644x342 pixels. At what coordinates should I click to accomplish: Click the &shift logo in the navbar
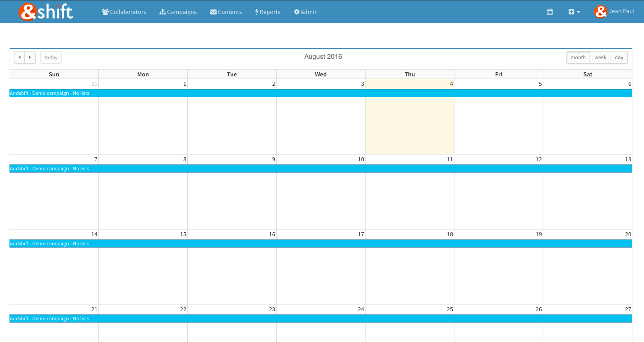(46, 12)
